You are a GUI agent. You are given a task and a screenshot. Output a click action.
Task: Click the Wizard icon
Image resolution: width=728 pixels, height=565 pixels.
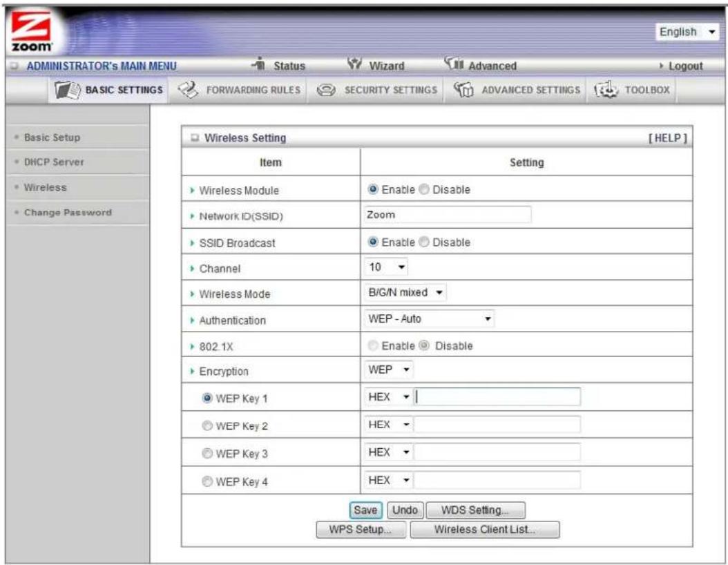click(354, 64)
